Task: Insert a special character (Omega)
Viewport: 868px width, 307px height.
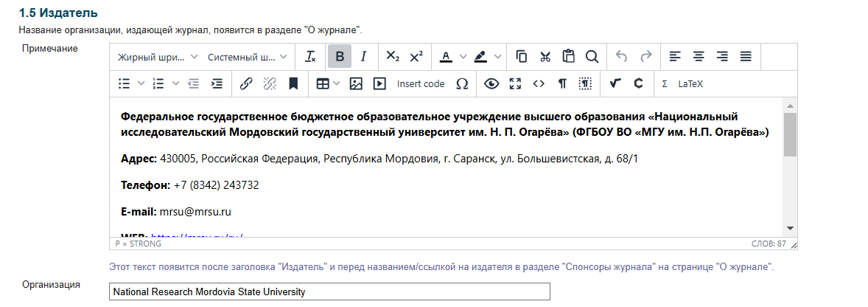Action: (x=462, y=83)
